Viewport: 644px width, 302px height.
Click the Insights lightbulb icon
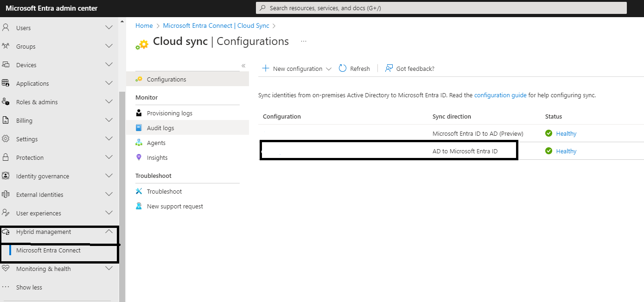(139, 157)
